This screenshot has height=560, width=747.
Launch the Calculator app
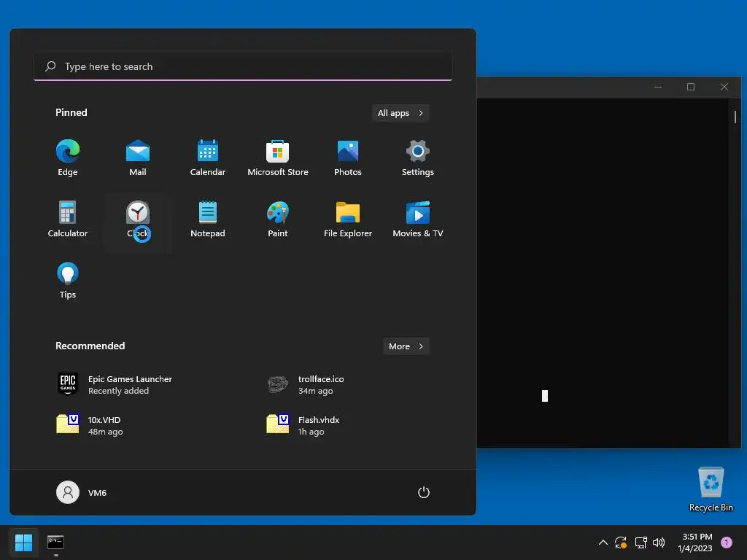68,219
